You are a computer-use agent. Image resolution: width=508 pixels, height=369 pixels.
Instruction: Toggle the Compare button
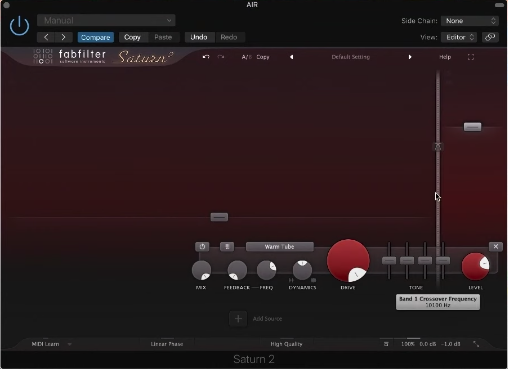coord(96,37)
